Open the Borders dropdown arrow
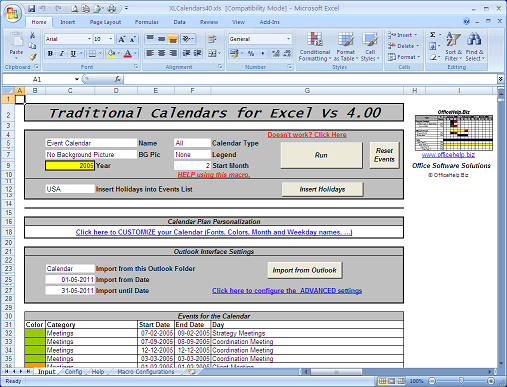 click(100, 53)
